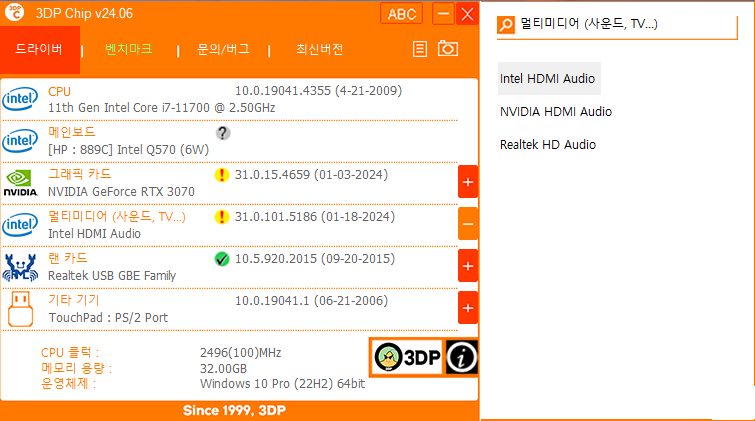755x421 pixels.
Task: Click the Intel logo in CPU row
Action: (x=20, y=99)
